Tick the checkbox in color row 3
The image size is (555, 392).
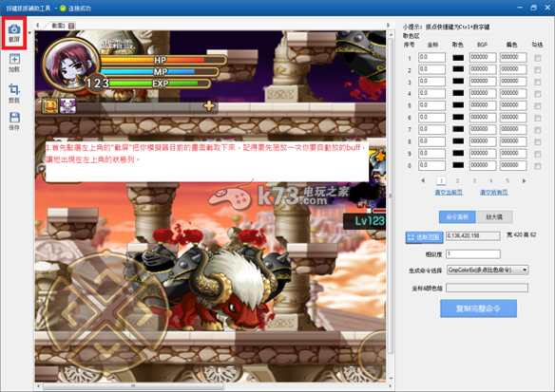click(x=537, y=82)
